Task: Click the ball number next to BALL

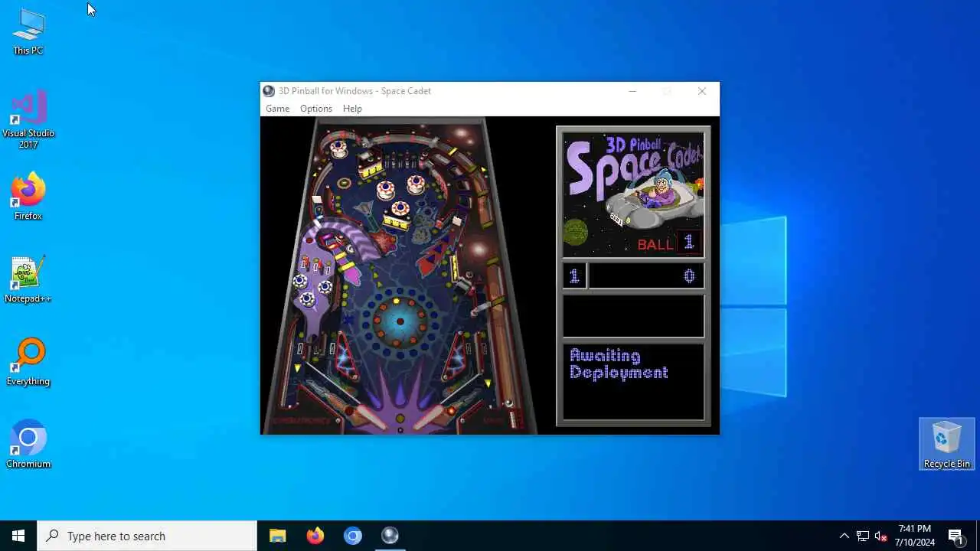Action: pos(689,243)
